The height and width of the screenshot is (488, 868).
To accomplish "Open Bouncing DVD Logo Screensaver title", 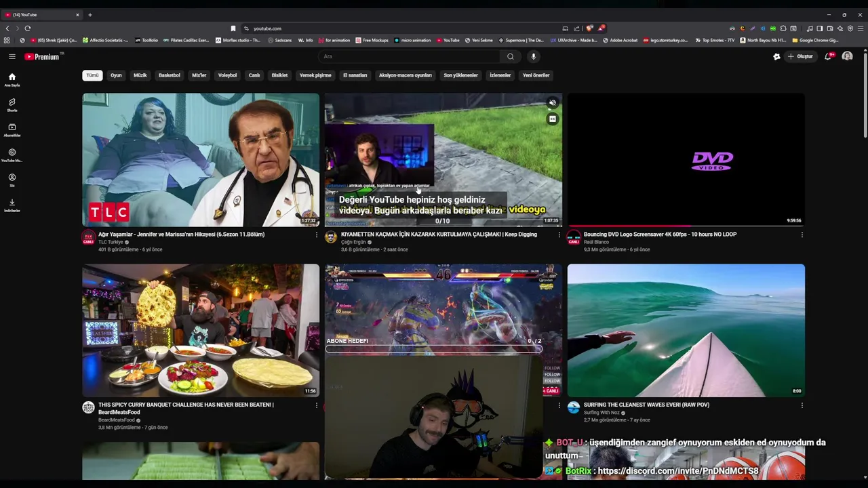I will [660, 235].
